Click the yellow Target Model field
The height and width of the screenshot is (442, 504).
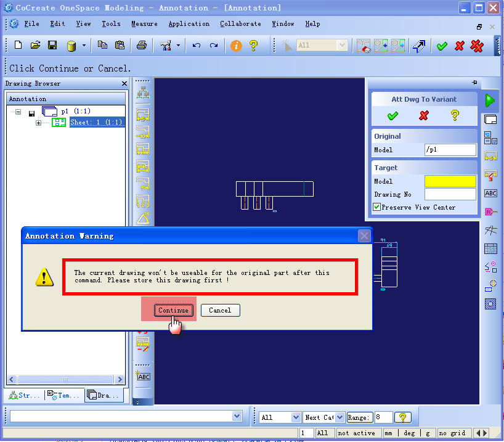point(450,181)
